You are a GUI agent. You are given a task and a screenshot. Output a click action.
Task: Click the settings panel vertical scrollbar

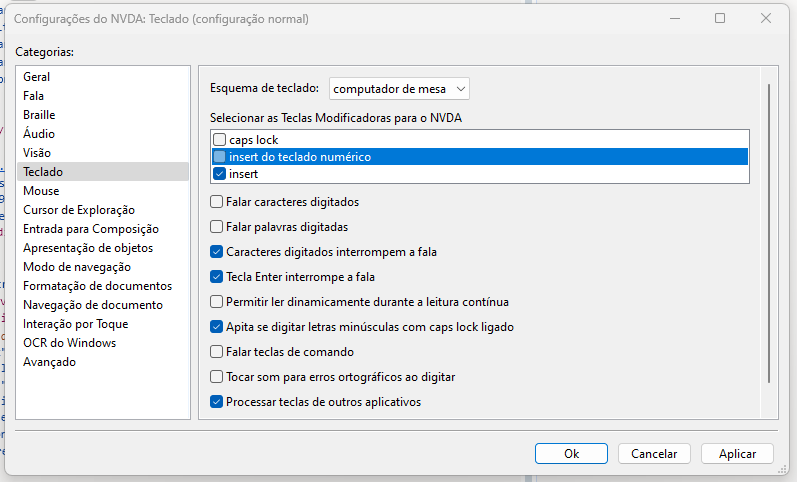[768, 230]
